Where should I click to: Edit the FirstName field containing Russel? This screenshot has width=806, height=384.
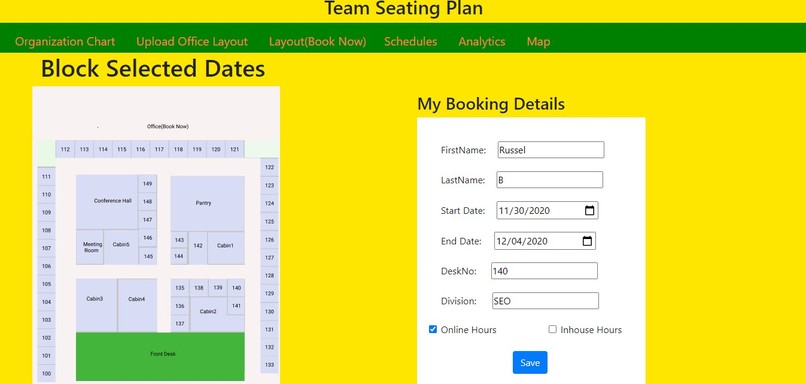pos(551,150)
